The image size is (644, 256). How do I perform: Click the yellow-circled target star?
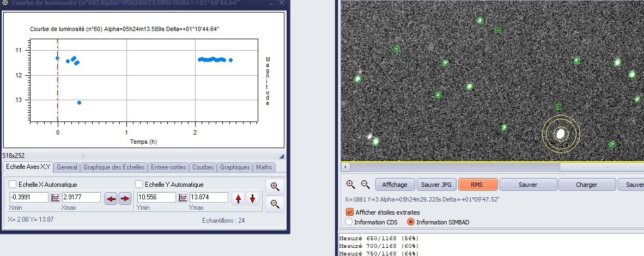[x=561, y=134]
